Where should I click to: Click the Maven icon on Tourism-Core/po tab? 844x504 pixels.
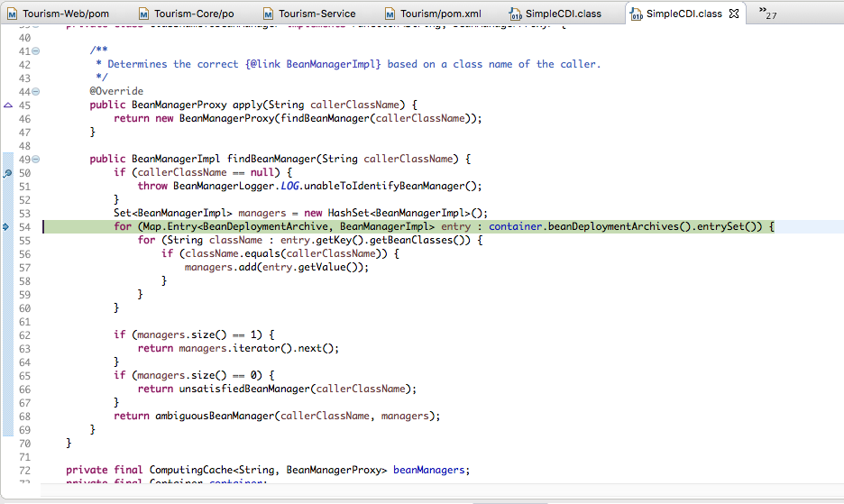[144, 14]
